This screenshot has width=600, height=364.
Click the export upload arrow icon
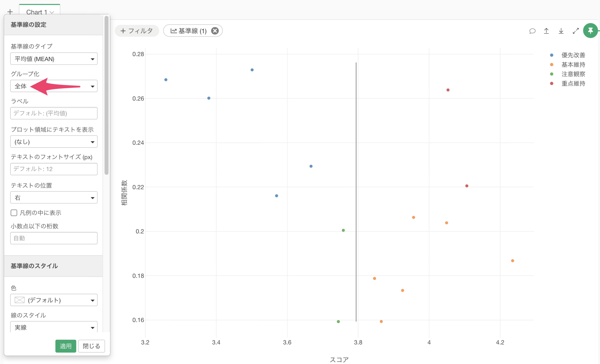click(x=546, y=31)
